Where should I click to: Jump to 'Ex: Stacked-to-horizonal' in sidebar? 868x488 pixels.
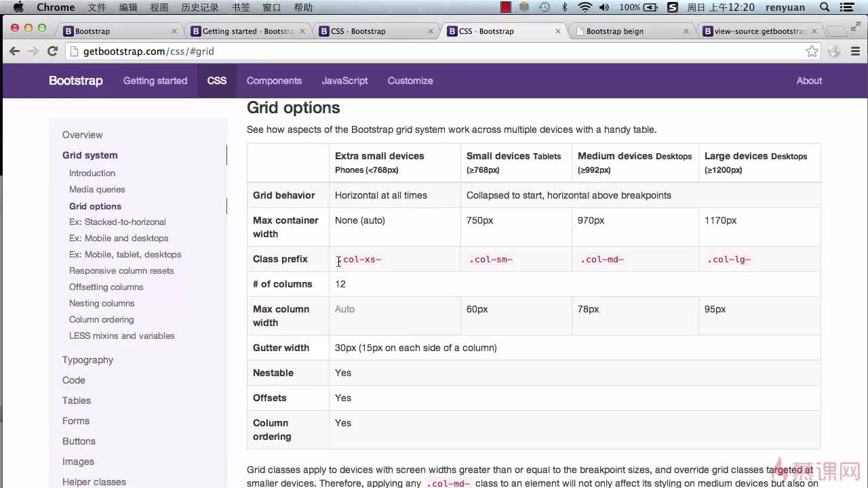pyautogui.click(x=117, y=222)
